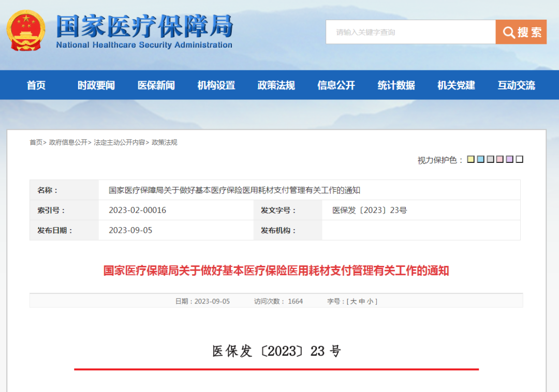Open the 统计数据 menu item

pyautogui.click(x=396, y=85)
